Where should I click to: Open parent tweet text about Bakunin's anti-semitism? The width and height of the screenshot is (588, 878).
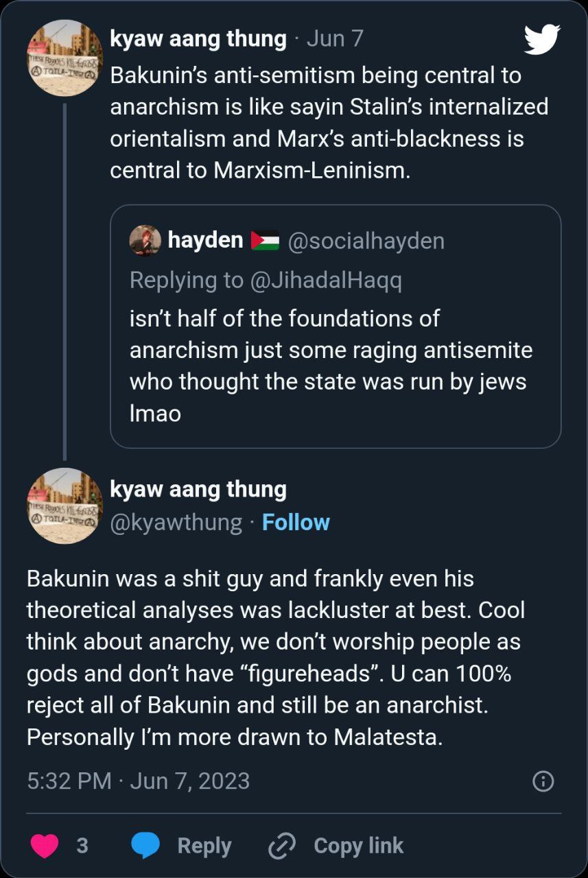click(329, 123)
